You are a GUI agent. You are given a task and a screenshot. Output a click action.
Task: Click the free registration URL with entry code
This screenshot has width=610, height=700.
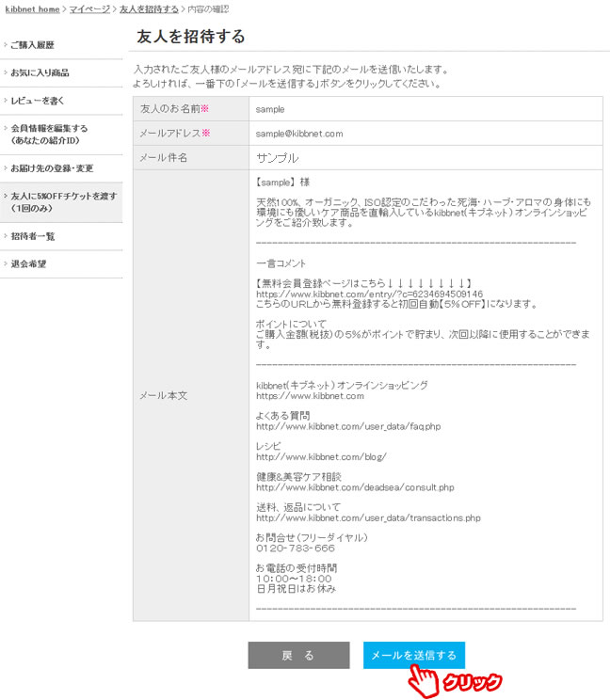coord(369,294)
